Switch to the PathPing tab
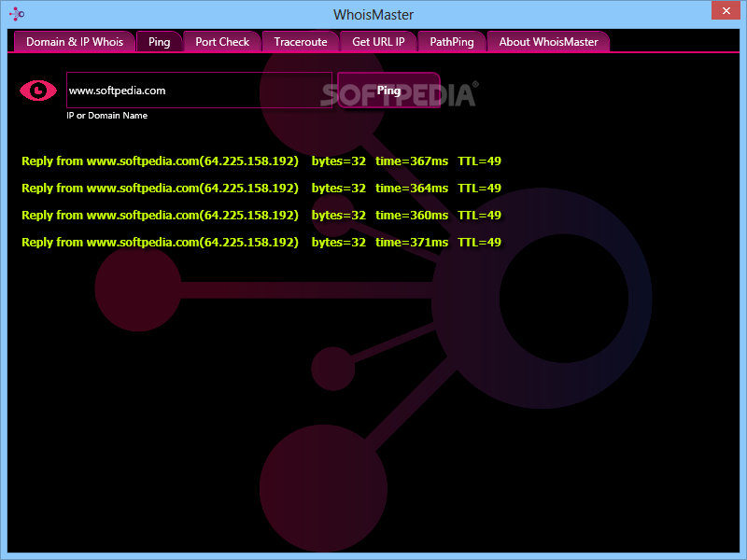Image resolution: width=747 pixels, height=560 pixels. [x=452, y=42]
